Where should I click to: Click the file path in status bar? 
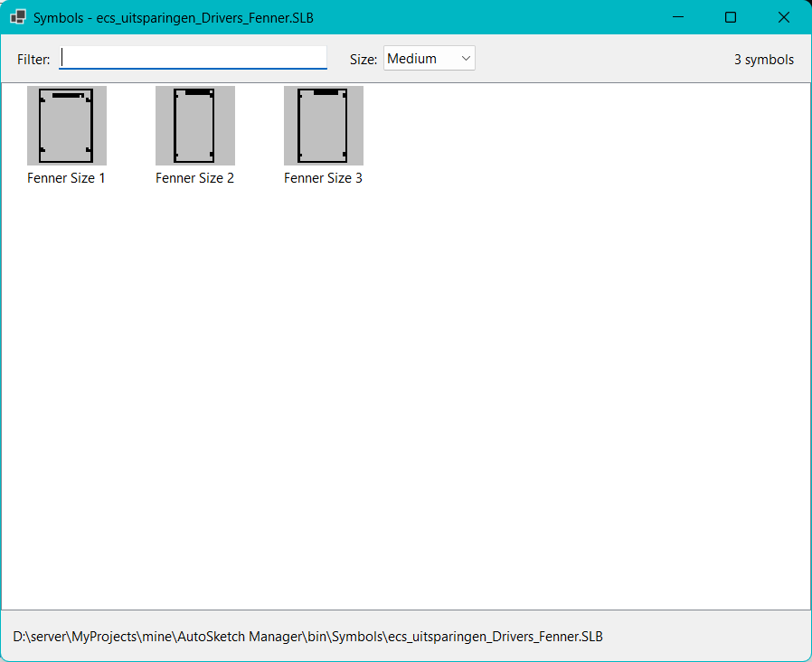(x=307, y=637)
